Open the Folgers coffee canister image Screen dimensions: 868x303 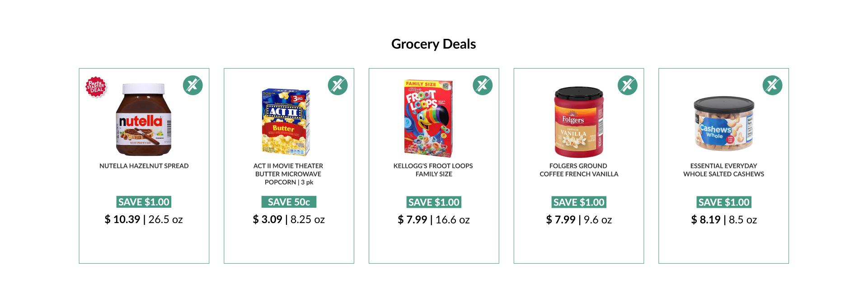(x=579, y=122)
